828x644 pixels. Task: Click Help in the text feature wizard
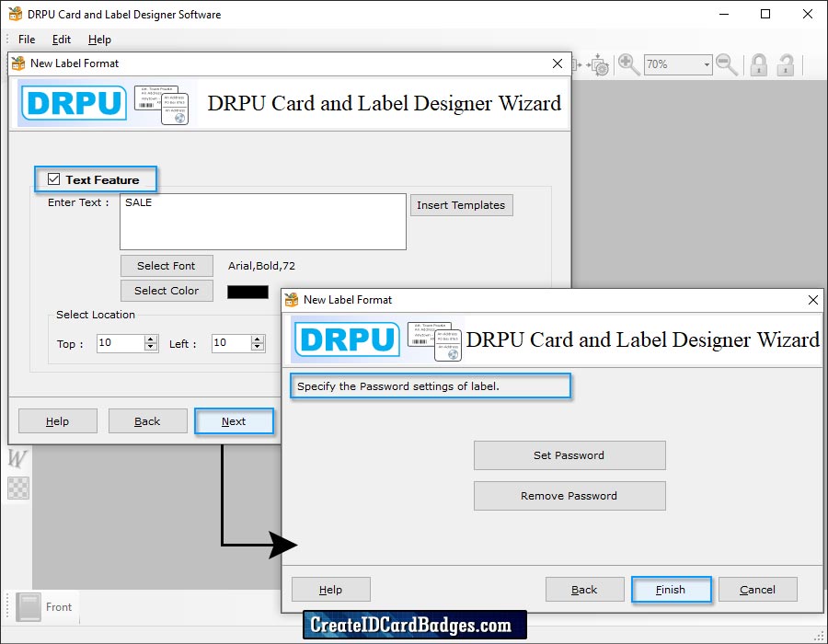[x=58, y=421]
